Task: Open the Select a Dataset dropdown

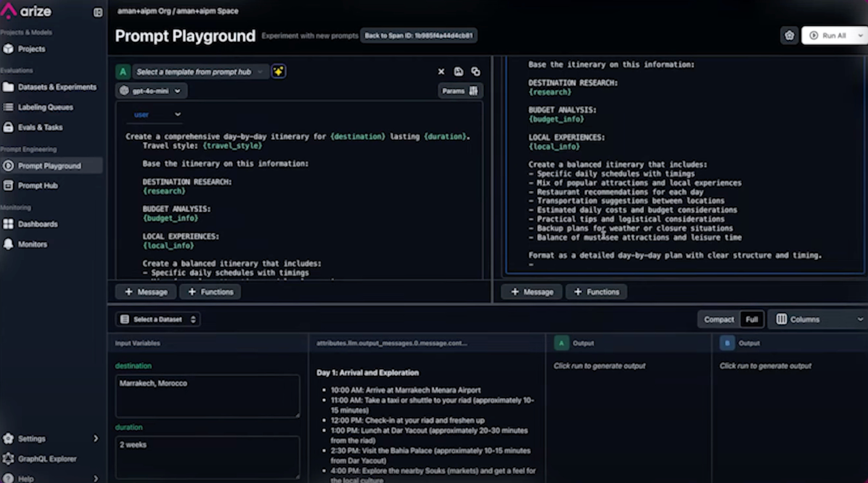Action: coord(157,319)
